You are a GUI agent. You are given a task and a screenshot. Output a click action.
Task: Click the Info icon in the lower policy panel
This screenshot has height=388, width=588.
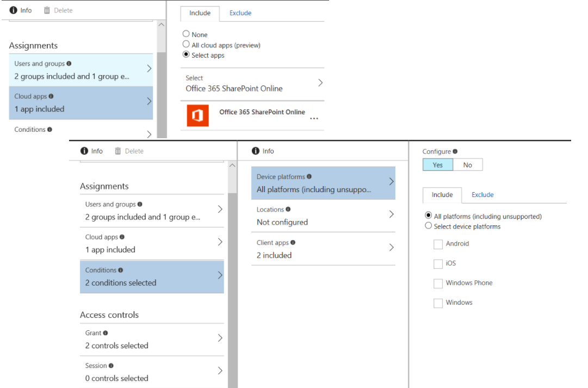click(84, 151)
